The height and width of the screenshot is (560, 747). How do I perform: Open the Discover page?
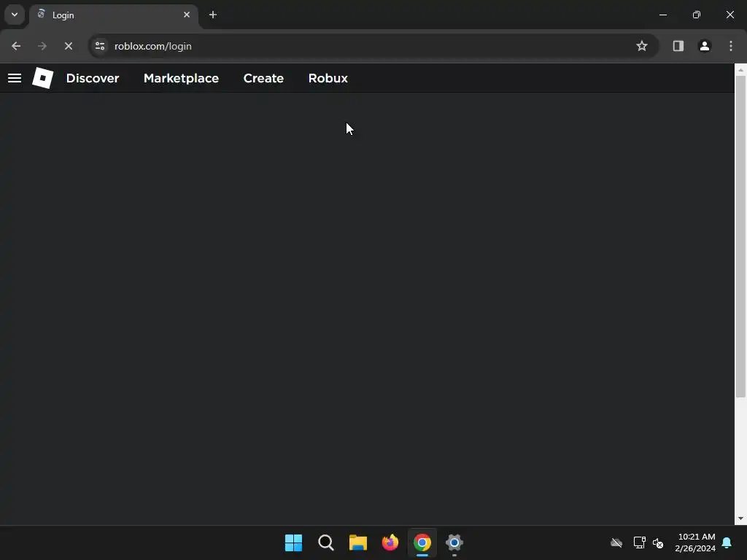pyautogui.click(x=93, y=78)
